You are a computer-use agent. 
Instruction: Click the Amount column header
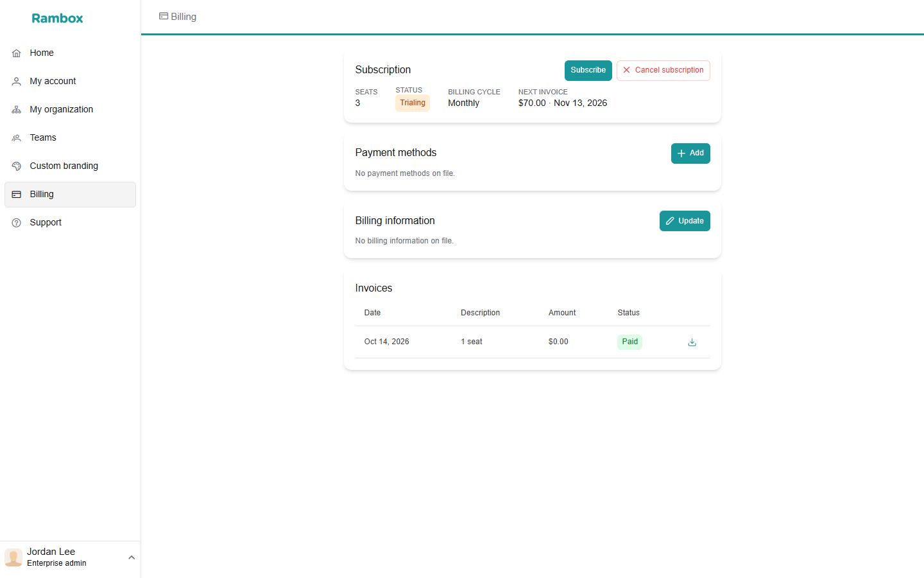tap(562, 313)
